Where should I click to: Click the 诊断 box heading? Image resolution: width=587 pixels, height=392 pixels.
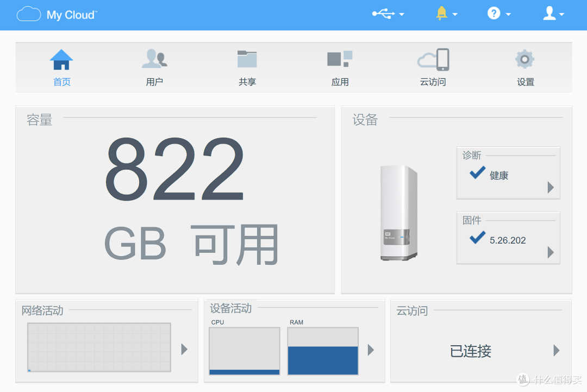tap(472, 155)
